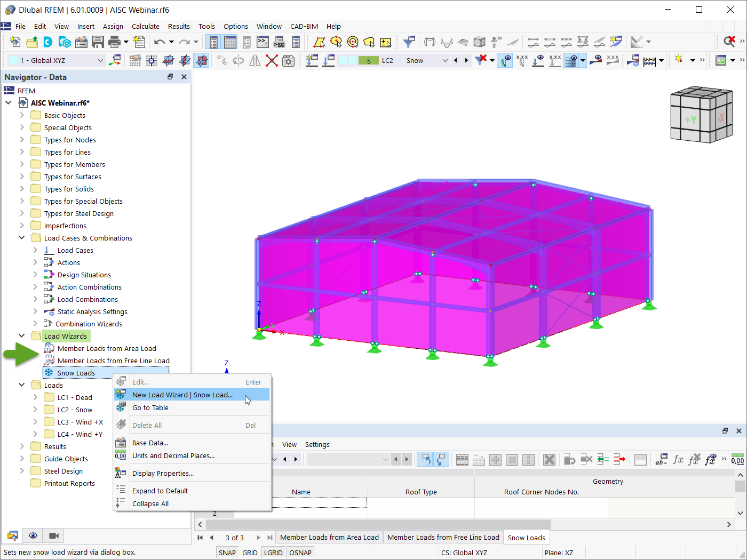This screenshot has width=747, height=560.
Task: Click the work plane coordinate axes icon
Action: point(115,60)
